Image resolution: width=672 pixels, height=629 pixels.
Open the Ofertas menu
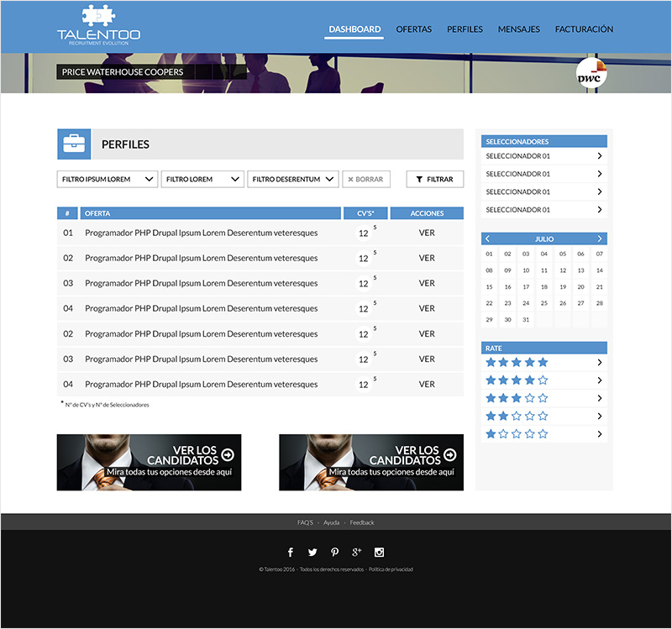coord(413,29)
